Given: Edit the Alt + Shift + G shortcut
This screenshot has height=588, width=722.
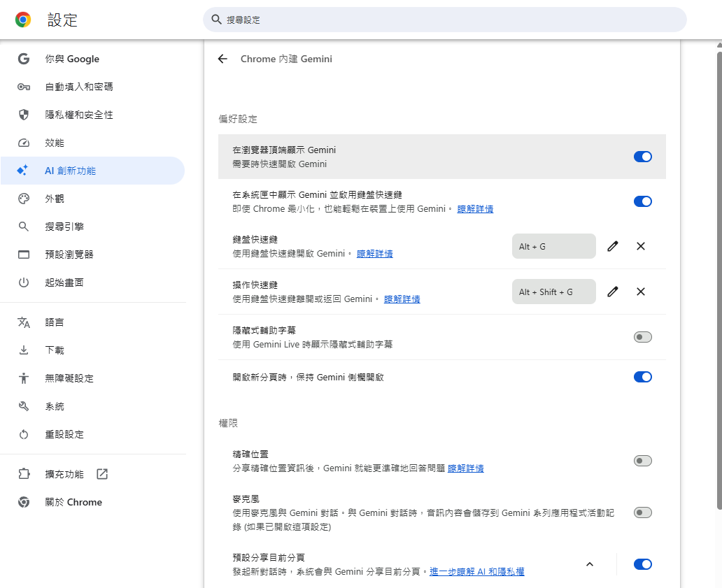Looking at the screenshot, I should pyautogui.click(x=612, y=292).
